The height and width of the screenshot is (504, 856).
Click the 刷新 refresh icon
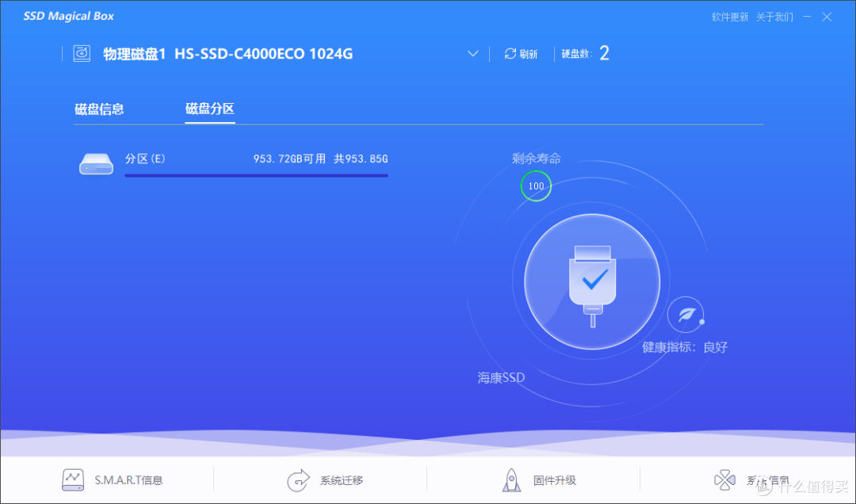510,54
